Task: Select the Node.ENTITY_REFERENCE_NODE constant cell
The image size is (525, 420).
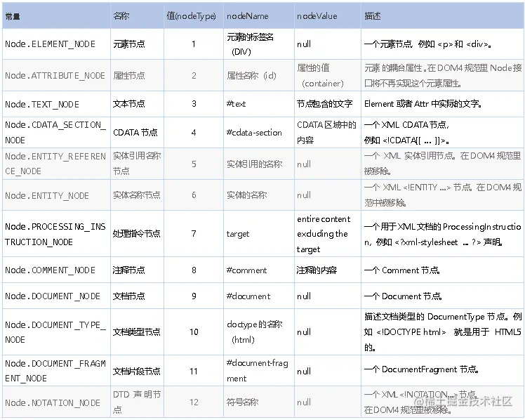Action: (56, 164)
